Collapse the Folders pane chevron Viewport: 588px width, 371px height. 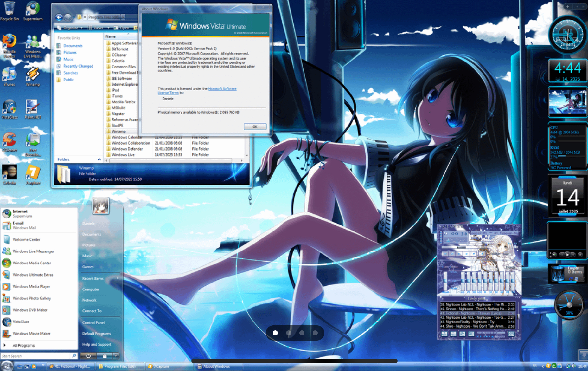point(99,159)
